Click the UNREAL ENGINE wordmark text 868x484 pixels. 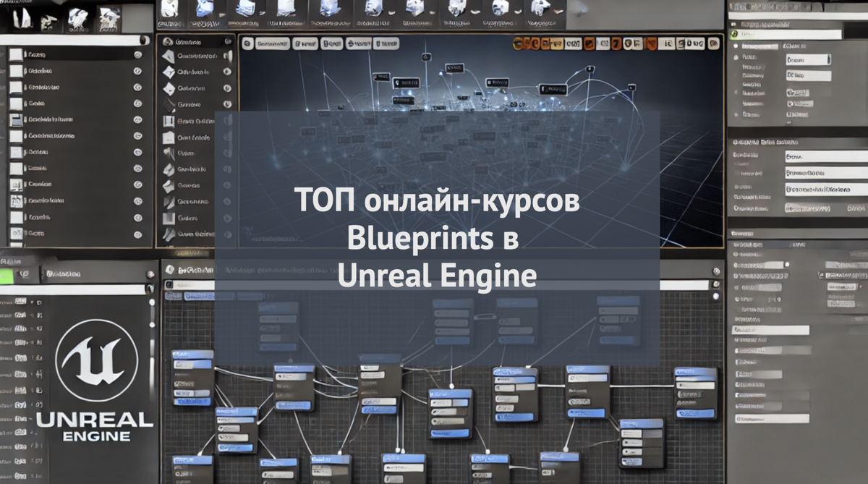(x=95, y=427)
